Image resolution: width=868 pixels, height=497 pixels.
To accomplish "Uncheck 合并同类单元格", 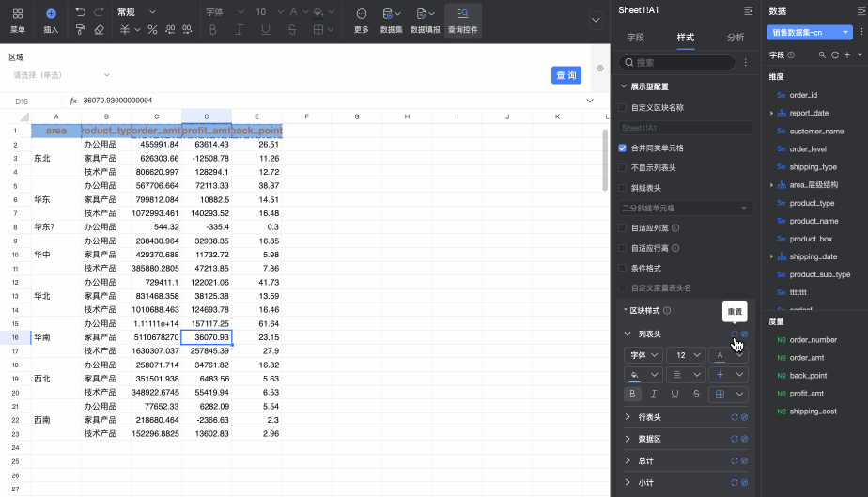I will click(x=622, y=148).
